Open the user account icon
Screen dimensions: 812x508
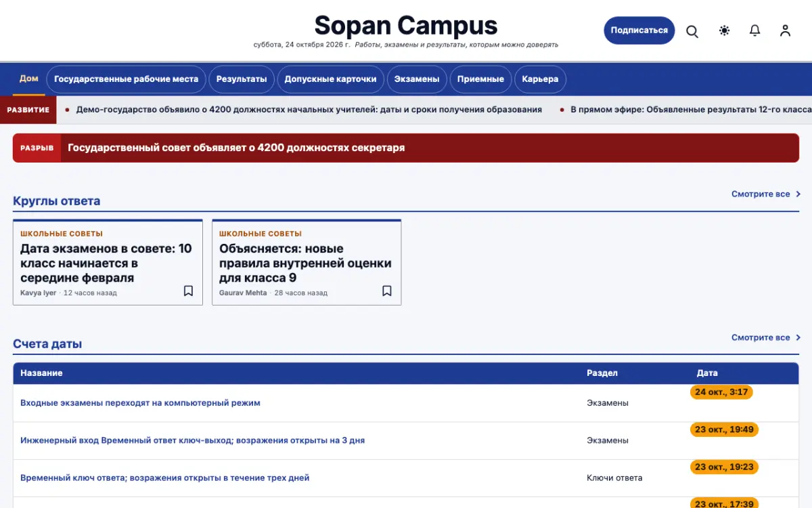coord(785,30)
